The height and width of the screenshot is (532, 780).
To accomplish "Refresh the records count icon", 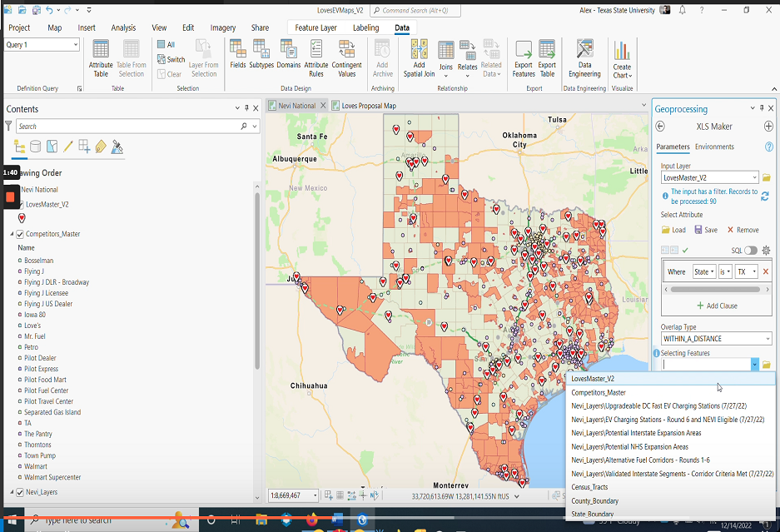I will (x=765, y=196).
